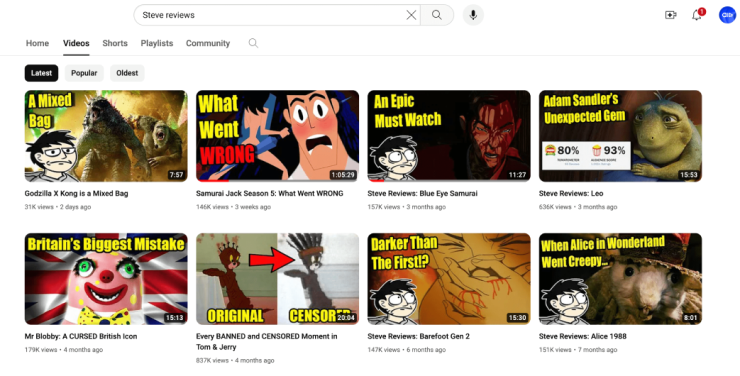The image size is (740, 376).
Task: Select the Videos tab
Action: click(x=76, y=43)
